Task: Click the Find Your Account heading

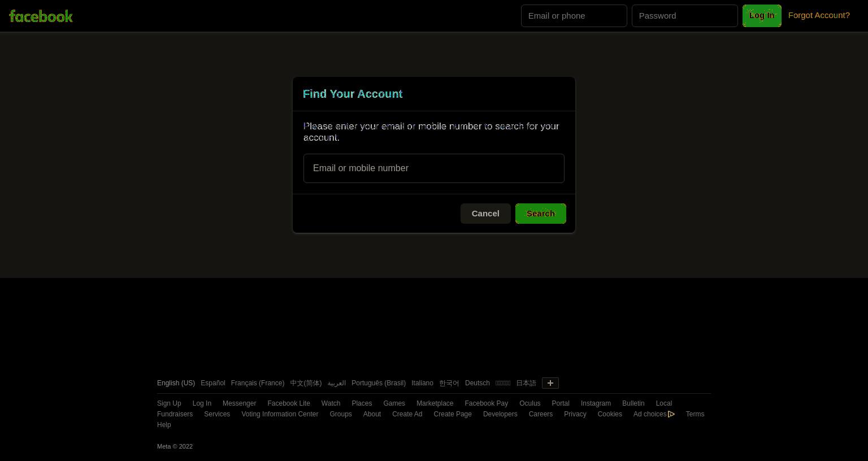Action: tap(353, 94)
